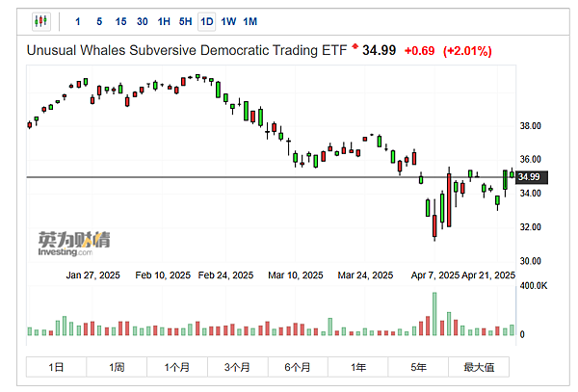
Task: Click the Feb 24, 2025 date label
Action: (x=225, y=275)
